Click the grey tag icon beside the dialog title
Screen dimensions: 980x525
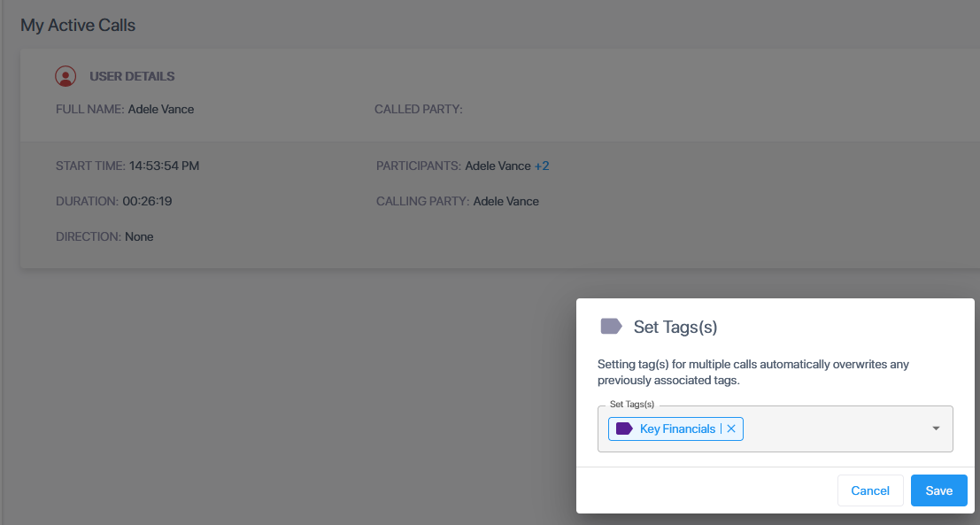[611, 327]
